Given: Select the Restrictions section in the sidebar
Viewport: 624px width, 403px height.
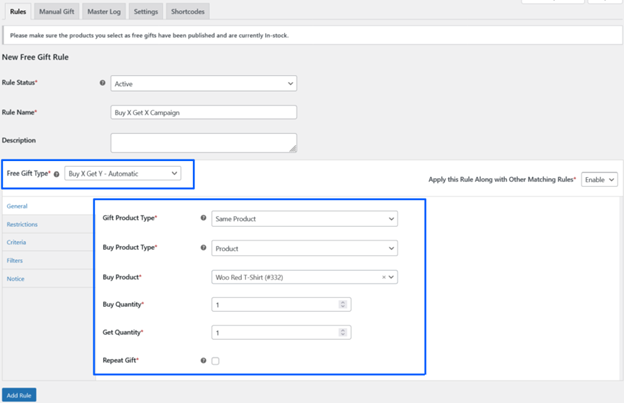Looking at the screenshot, I should (22, 224).
